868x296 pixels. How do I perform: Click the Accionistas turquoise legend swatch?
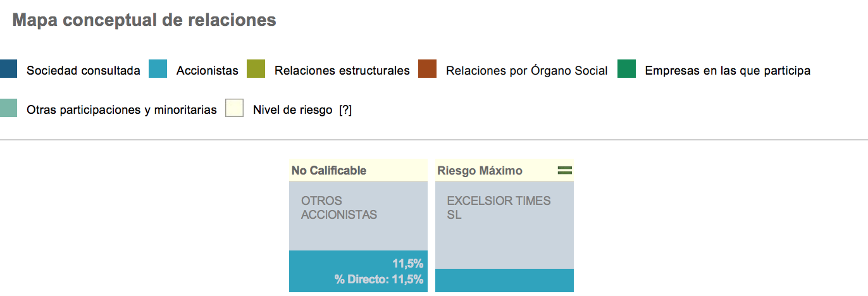click(x=158, y=70)
